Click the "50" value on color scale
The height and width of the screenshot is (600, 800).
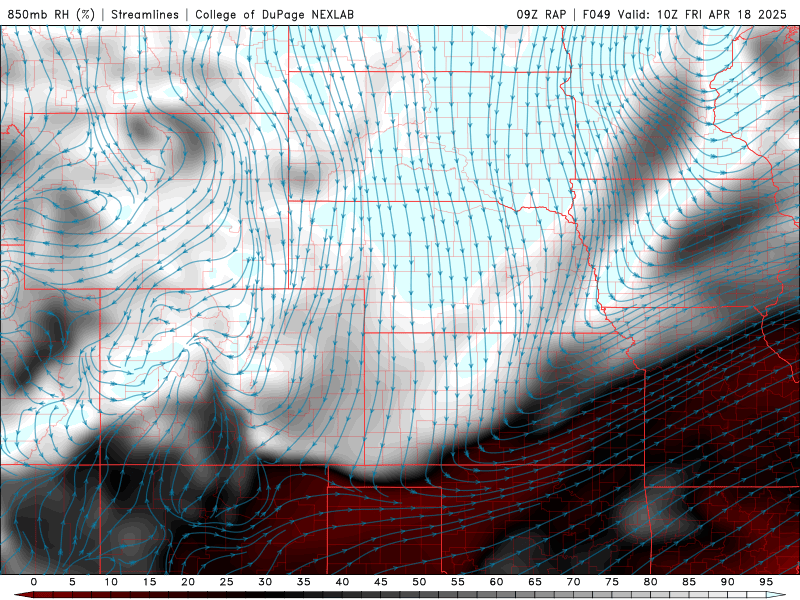[419, 582]
